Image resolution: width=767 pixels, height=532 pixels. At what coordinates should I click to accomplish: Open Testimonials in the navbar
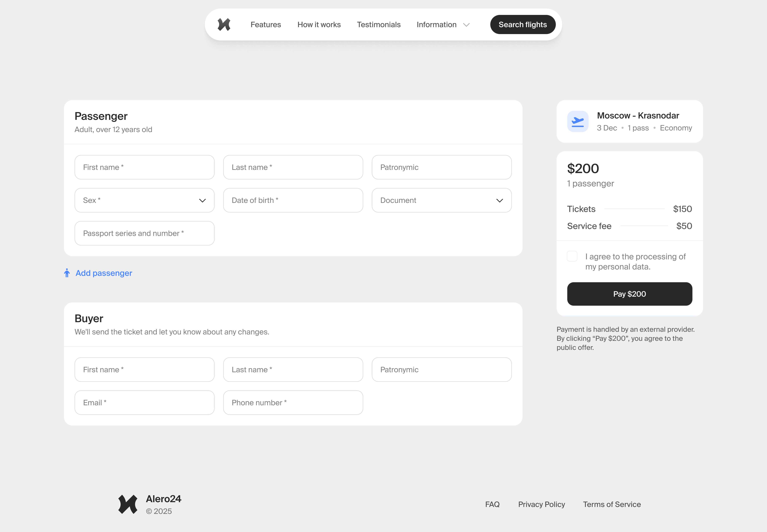pyautogui.click(x=379, y=25)
